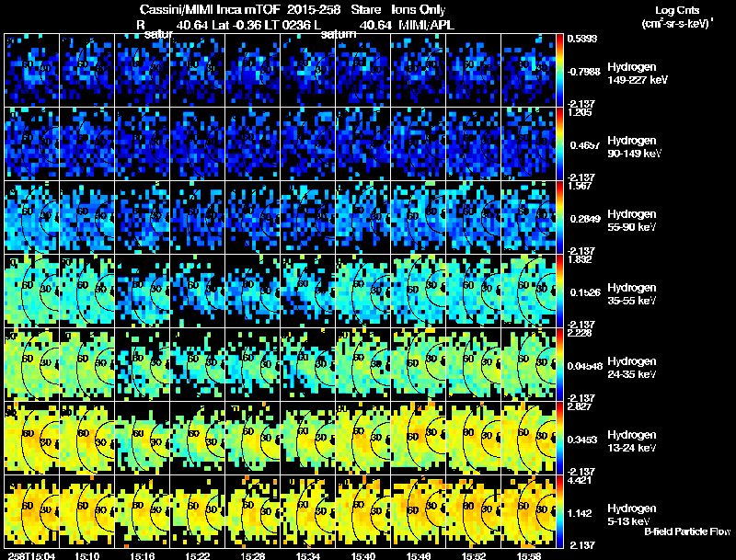
Task: Click the Hydrogen 55-90 keV row label
Action: [632, 221]
